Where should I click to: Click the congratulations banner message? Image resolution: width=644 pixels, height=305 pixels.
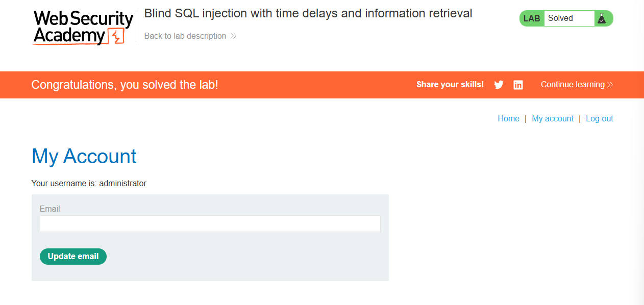pos(125,85)
